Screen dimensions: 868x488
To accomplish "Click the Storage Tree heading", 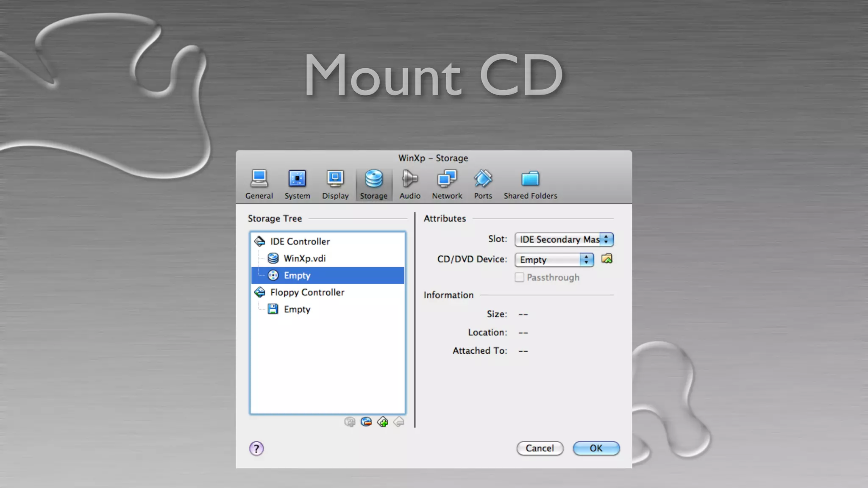I will 275,219.
